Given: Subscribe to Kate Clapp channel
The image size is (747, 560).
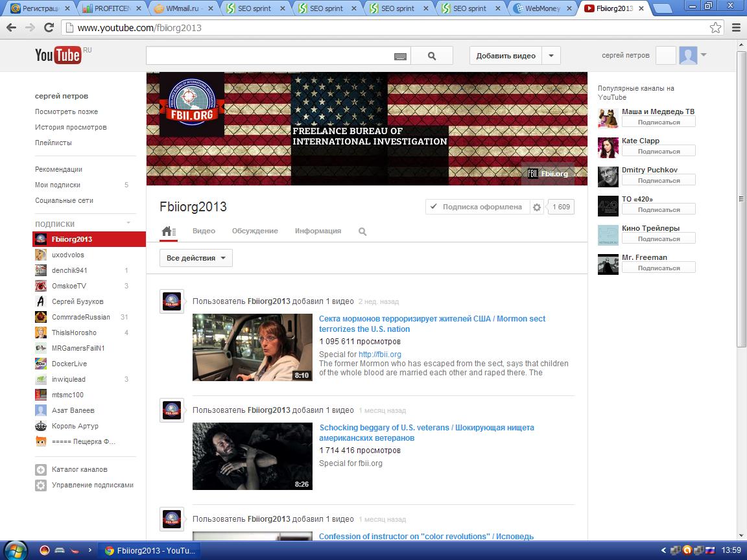Looking at the screenshot, I should [658, 152].
